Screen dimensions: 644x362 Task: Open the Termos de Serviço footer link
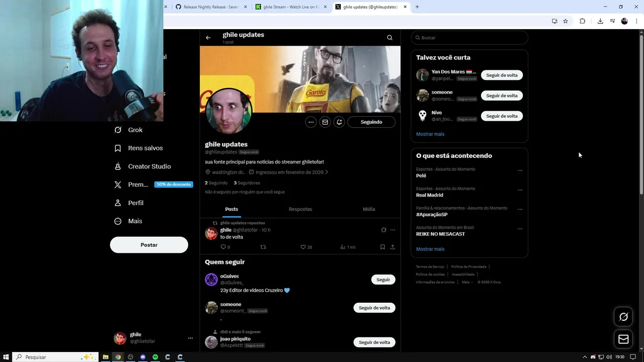click(x=430, y=266)
